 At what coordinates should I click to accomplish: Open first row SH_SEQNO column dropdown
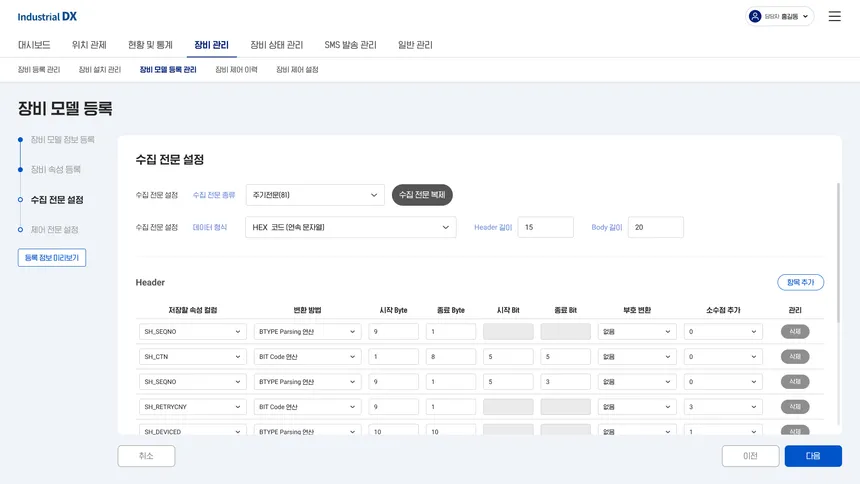click(193, 331)
